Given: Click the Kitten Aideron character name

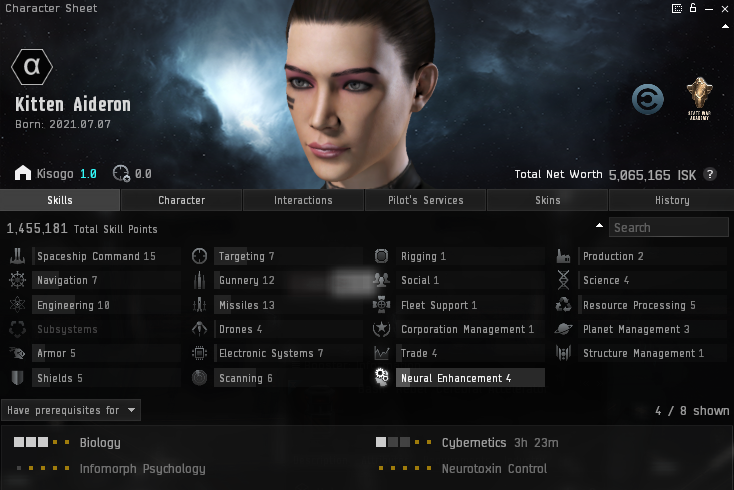Looking at the screenshot, I should click(x=73, y=104).
